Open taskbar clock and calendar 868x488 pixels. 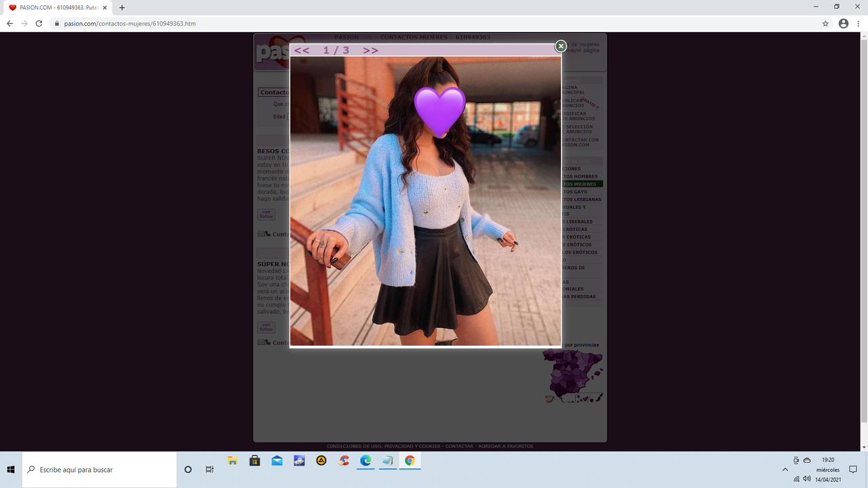pos(828,470)
